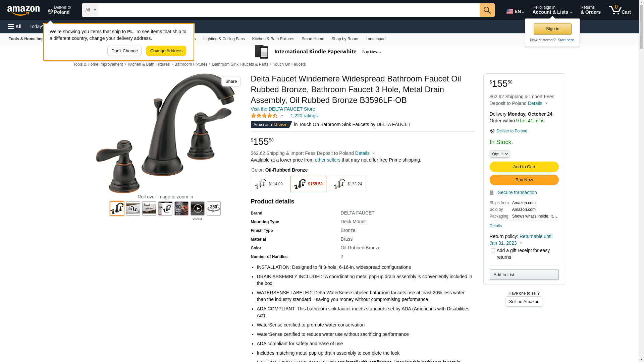Select the $133.24 color option
Image resolution: width=644 pixels, height=362 pixels.
tap(347, 184)
